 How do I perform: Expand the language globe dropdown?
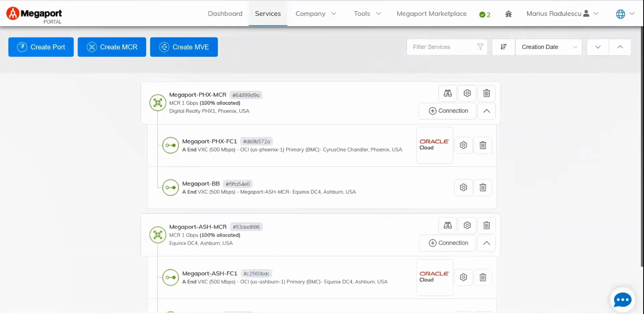coord(625,14)
